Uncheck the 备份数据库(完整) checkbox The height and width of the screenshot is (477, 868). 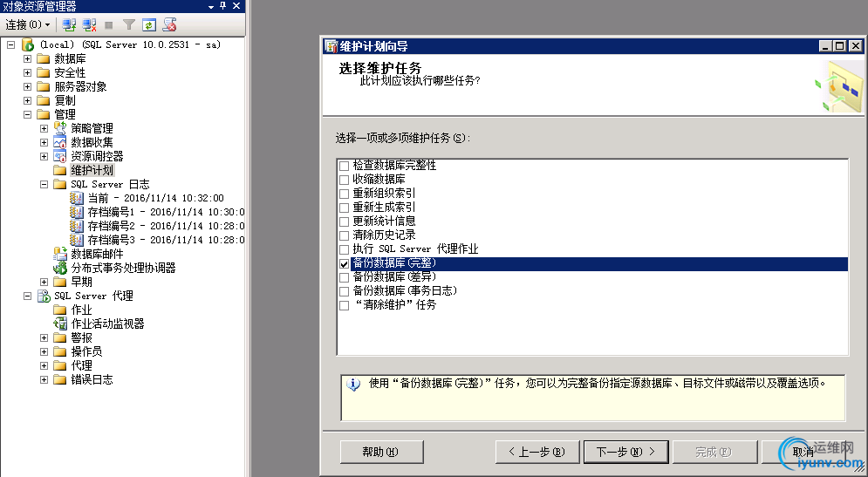click(345, 264)
